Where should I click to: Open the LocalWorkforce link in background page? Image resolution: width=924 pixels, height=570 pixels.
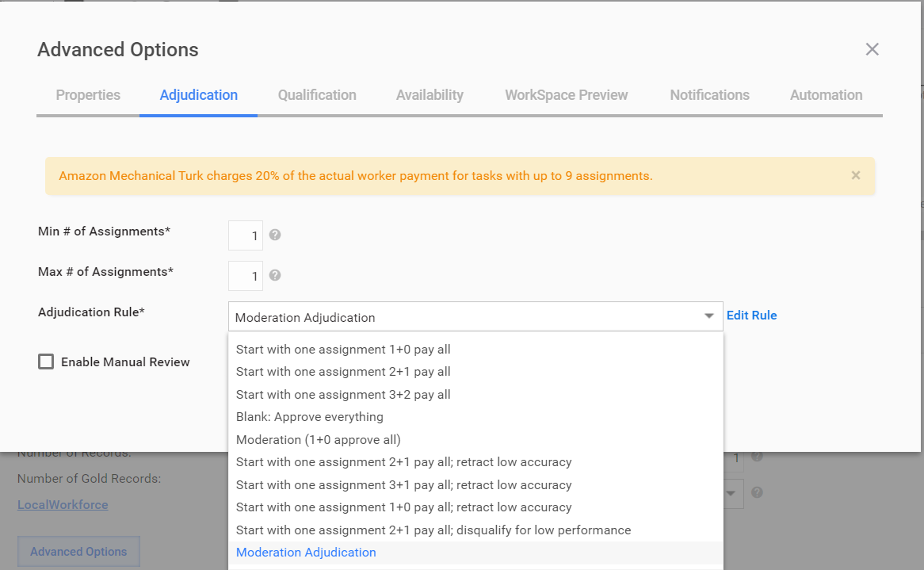pyautogui.click(x=63, y=504)
